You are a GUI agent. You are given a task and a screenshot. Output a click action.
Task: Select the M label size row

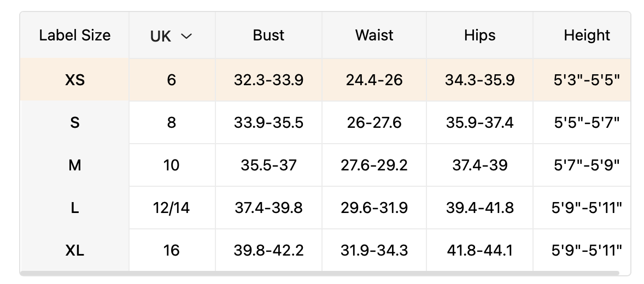point(75,165)
